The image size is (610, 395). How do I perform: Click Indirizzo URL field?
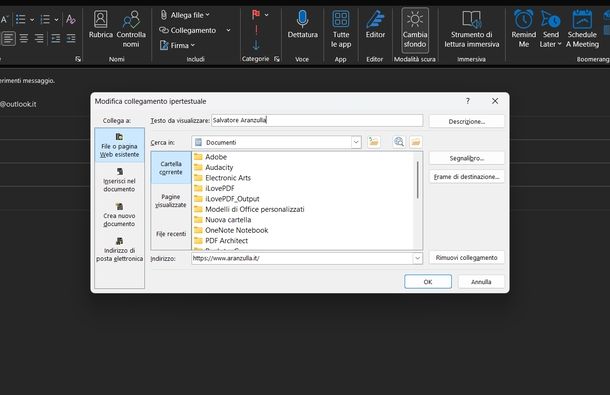302,258
